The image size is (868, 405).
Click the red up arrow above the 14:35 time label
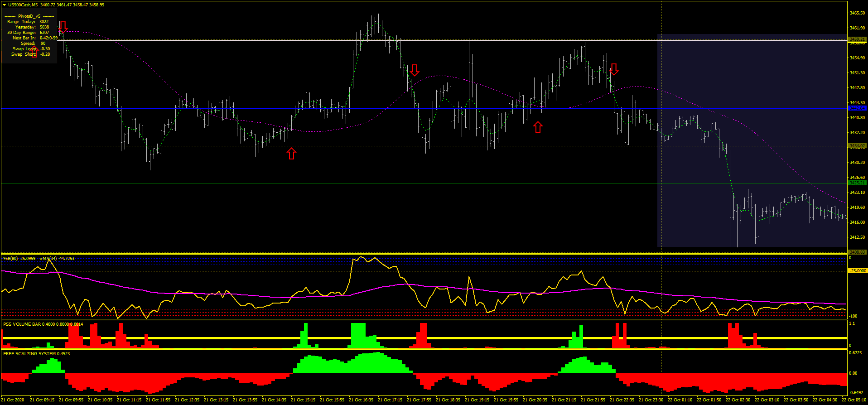tap(291, 154)
